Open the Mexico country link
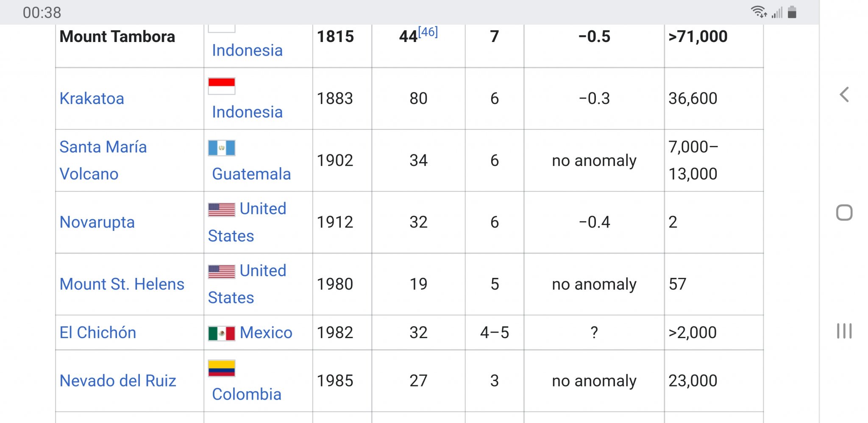Screen dimensions: 868x423 (x=266, y=333)
